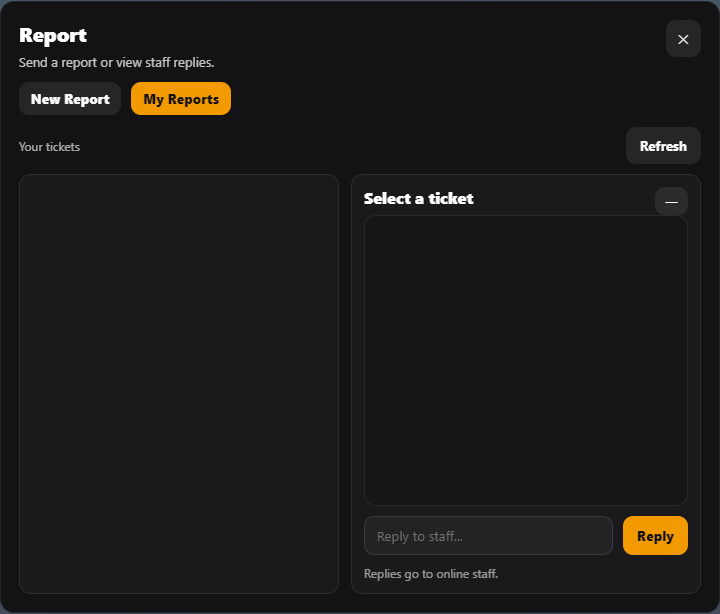Close the Report dialog with the X
The height and width of the screenshot is (614, 720).
coord(683,39)
